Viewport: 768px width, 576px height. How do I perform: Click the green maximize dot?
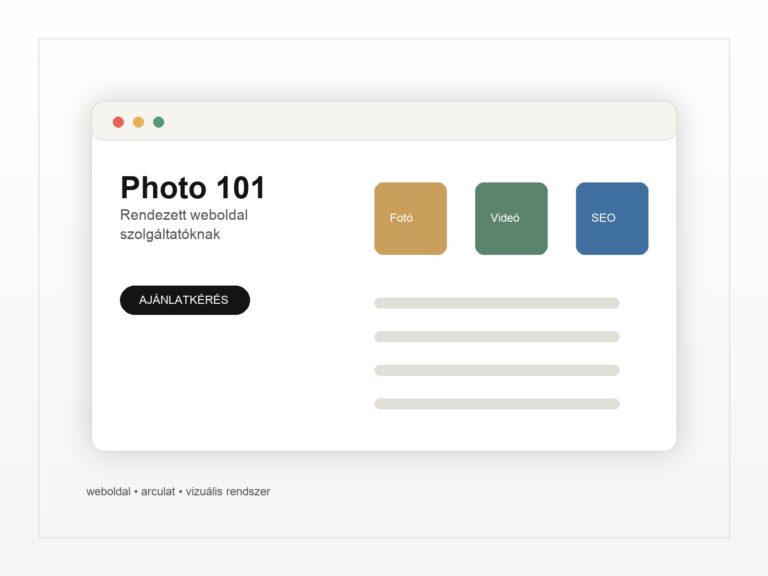(159, 122)
